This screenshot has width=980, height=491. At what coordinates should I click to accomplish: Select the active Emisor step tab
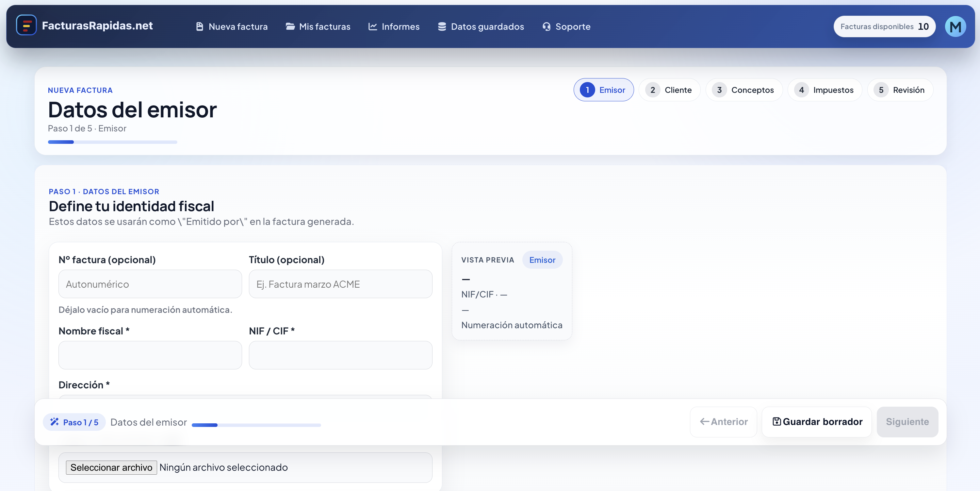603,90
